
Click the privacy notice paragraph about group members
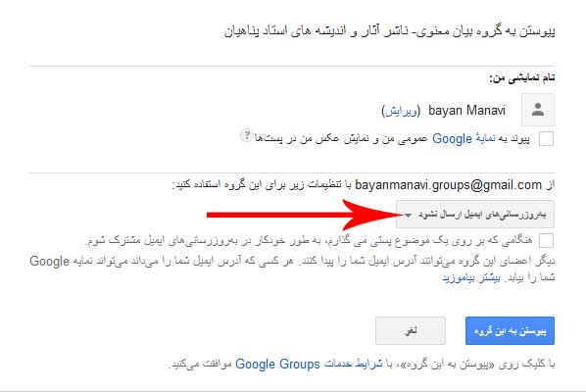point(292,269)
